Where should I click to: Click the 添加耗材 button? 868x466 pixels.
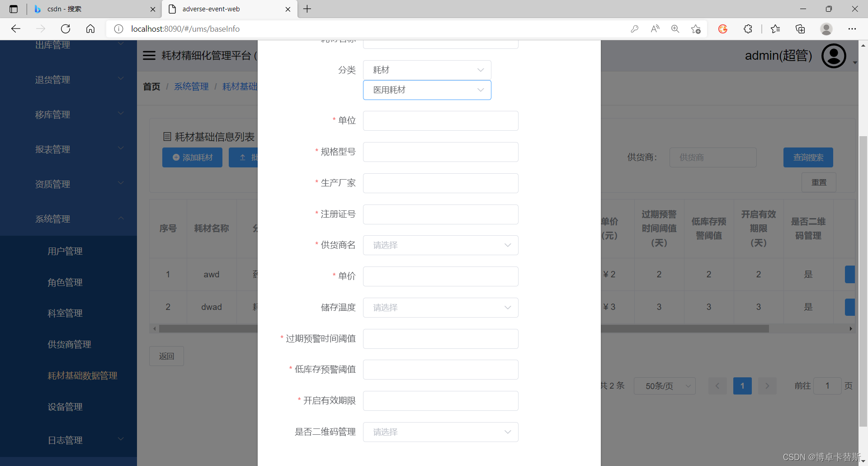point(192,157)
